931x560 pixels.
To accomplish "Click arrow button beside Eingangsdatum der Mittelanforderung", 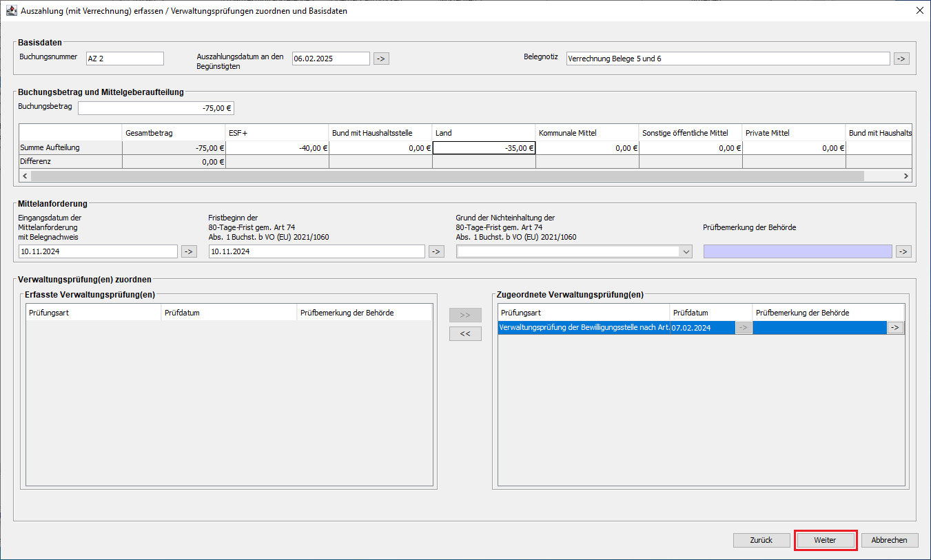I will tap(189, 251).
